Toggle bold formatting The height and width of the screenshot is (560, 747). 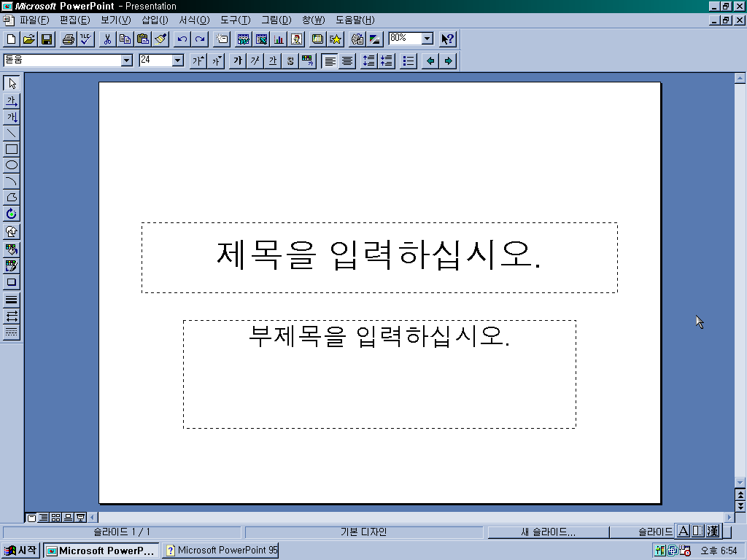237,61
